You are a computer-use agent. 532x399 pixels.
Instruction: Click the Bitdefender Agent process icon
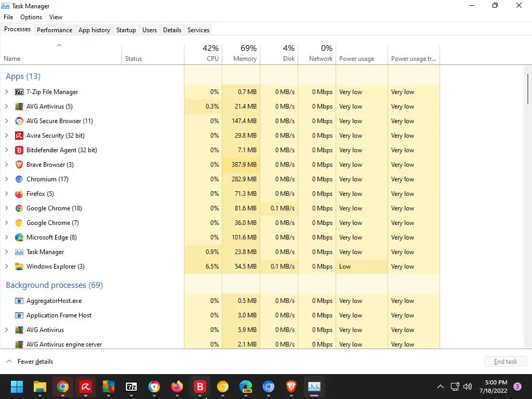pyautogui.click(x=19, y=150)
